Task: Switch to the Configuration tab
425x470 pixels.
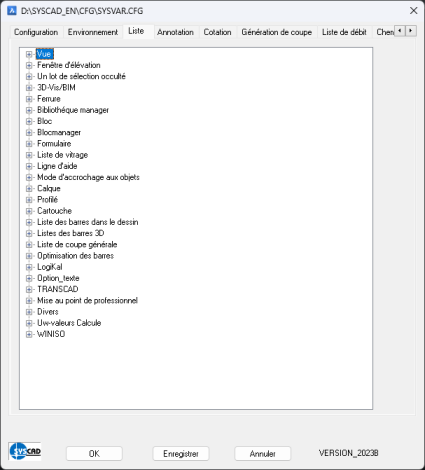Action: [36, 32]
